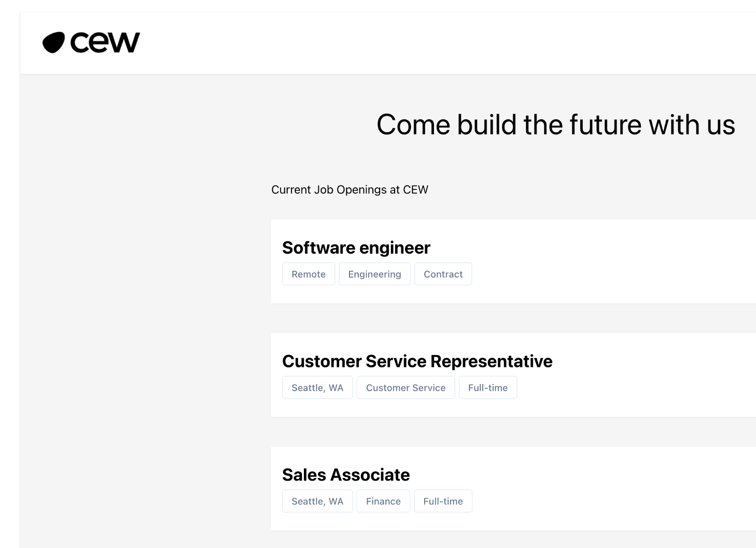
Task: Click the Engineering department tag
Action: pyautogui.click(x=374, y=274)
